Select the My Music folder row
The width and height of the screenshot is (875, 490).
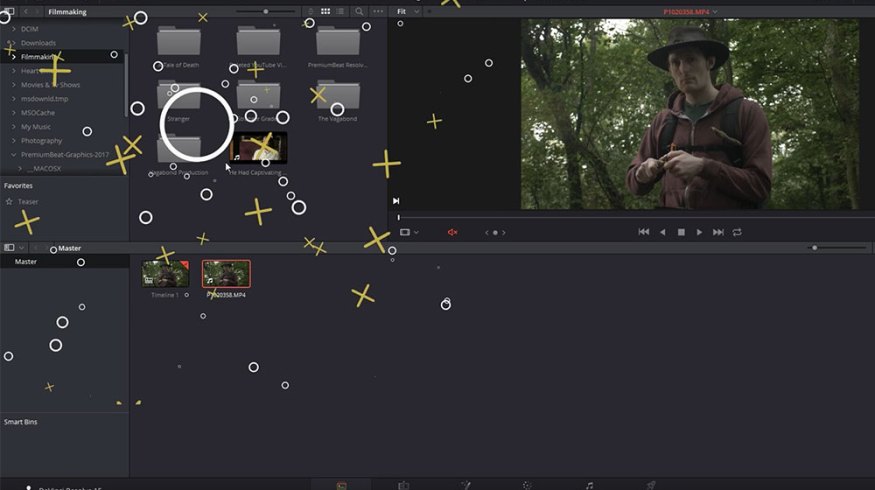(x=62, y=127)
